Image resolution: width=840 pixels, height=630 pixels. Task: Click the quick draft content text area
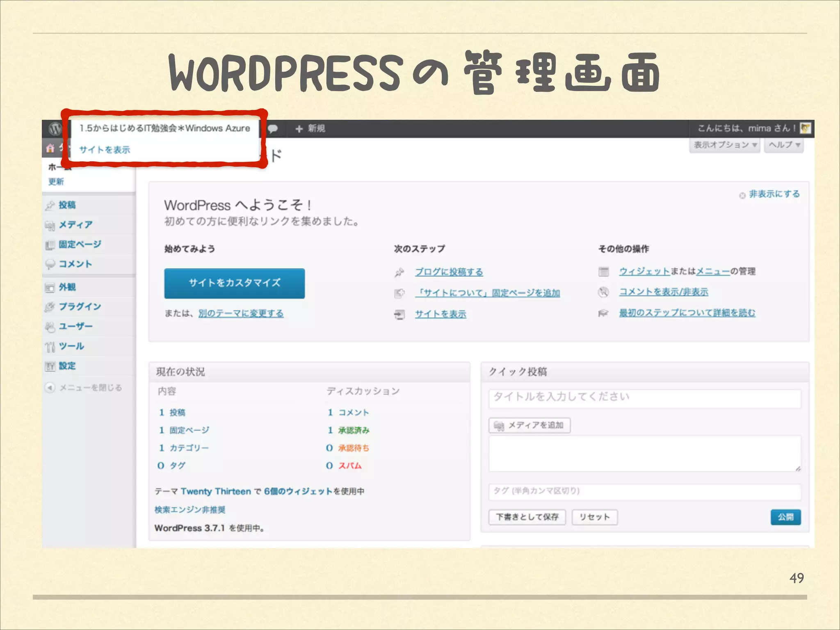pyautogui.click(x=644, y=454)
